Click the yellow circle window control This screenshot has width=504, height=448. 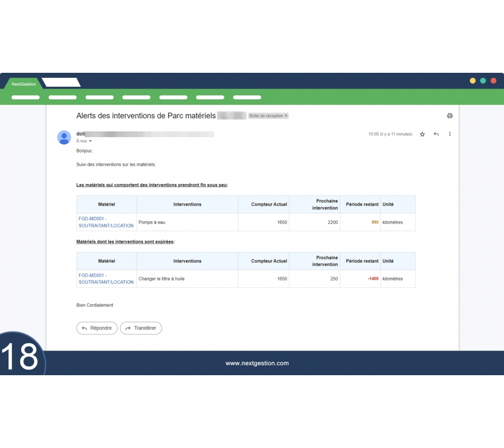tap(473, 81)
